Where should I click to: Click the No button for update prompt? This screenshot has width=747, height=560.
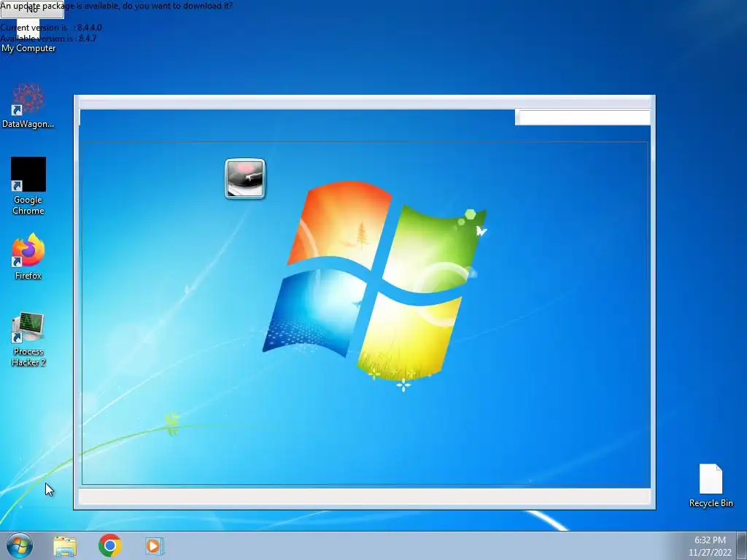click(x=32, y=9)
